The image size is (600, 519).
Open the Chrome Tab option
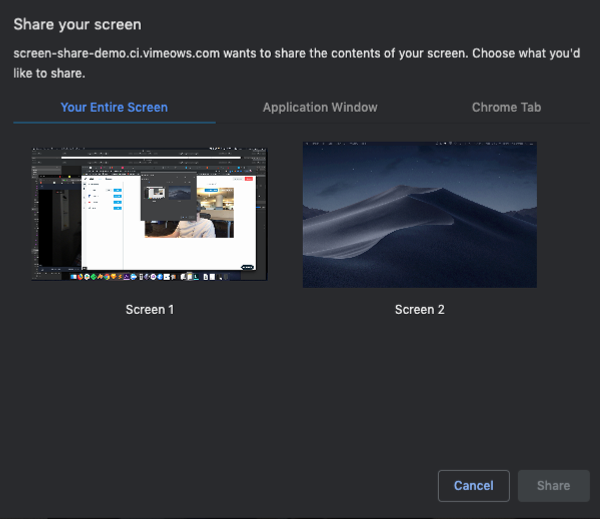(506, 108)
